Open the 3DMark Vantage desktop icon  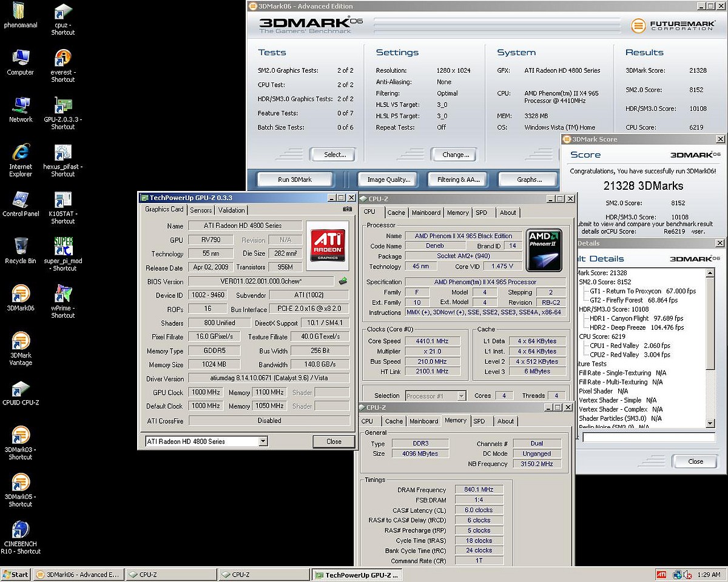[x=21, y=342]
